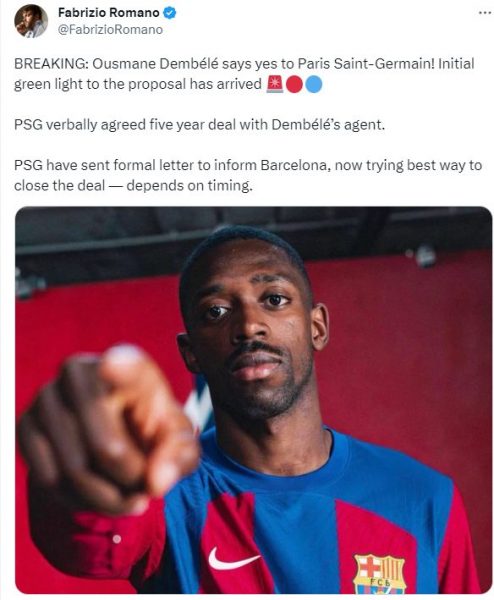This screenshot has width=494, height=600.
Task: Click the blue circle emoji
Action: pos(313,85)
